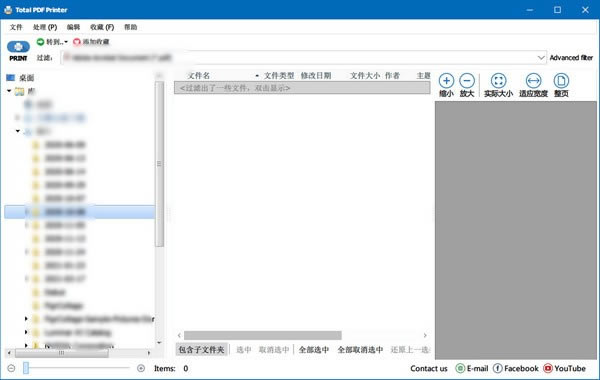Click the minus icon left of thumbnail slider

coord(11,368)
